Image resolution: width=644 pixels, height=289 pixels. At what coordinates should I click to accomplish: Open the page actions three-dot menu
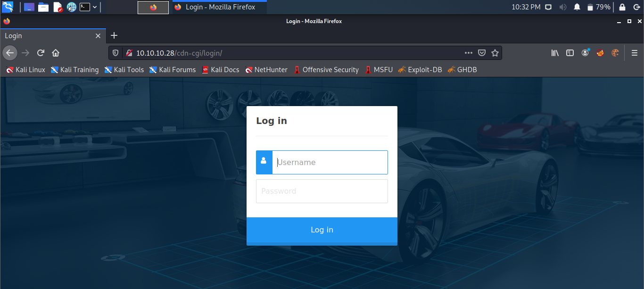pyautogui.click(x=468, y=53)
